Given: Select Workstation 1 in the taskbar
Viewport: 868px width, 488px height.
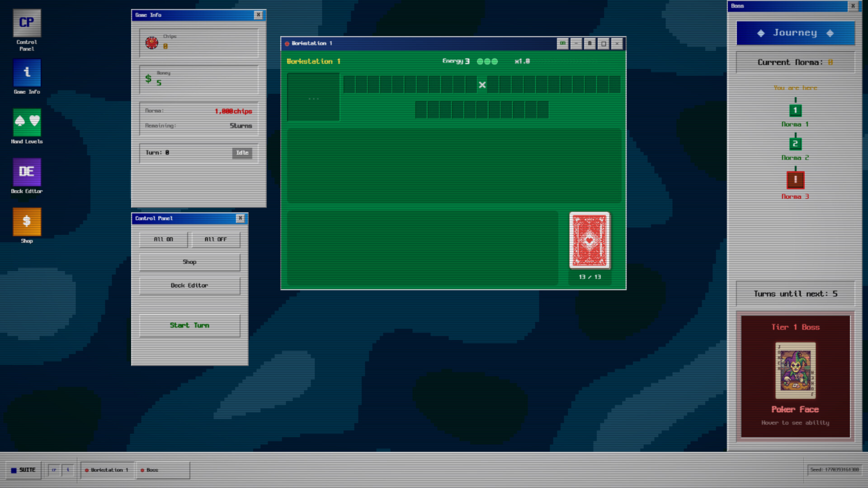Looking at the screenshot, I should 107,470.
